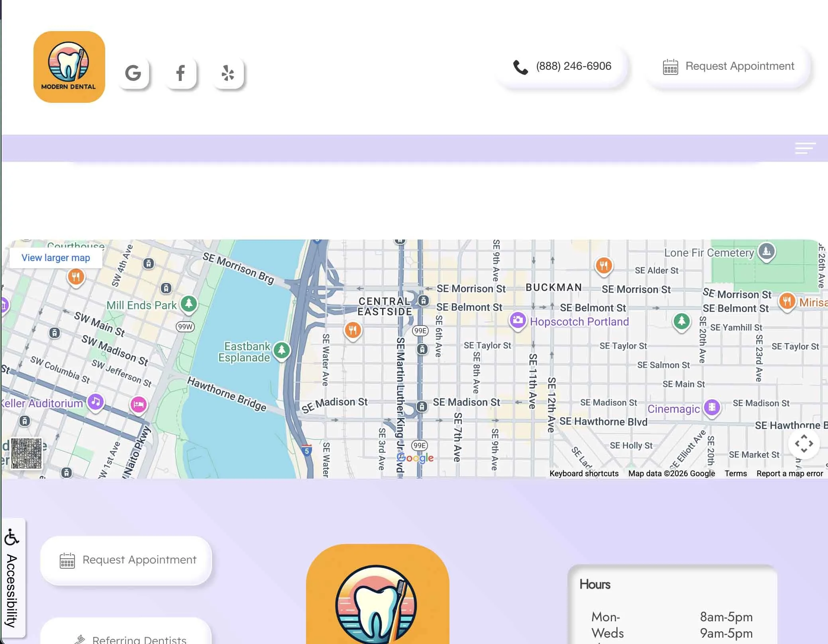This screenshot has height=644, width=828.
Task: Click the Google logo on the map
Action: pyautogui.click(x=415, y=458)
